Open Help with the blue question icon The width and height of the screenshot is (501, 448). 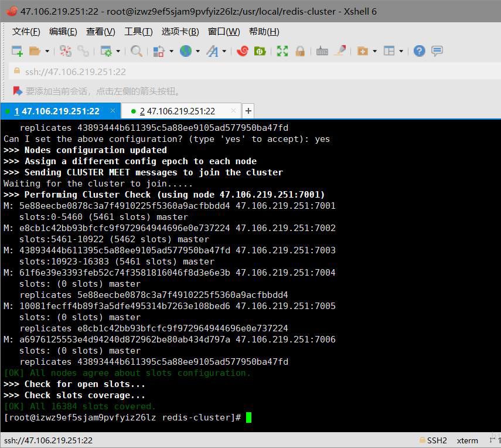point(419,51)
